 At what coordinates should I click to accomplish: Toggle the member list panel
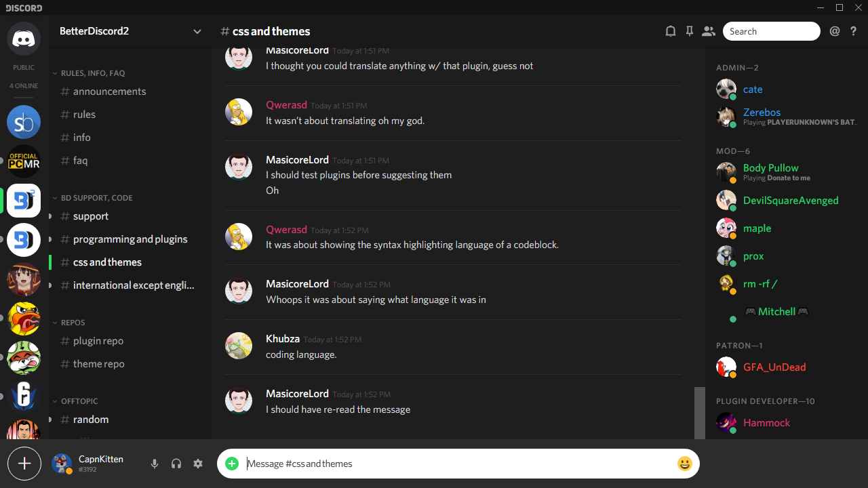click(709, 30)
